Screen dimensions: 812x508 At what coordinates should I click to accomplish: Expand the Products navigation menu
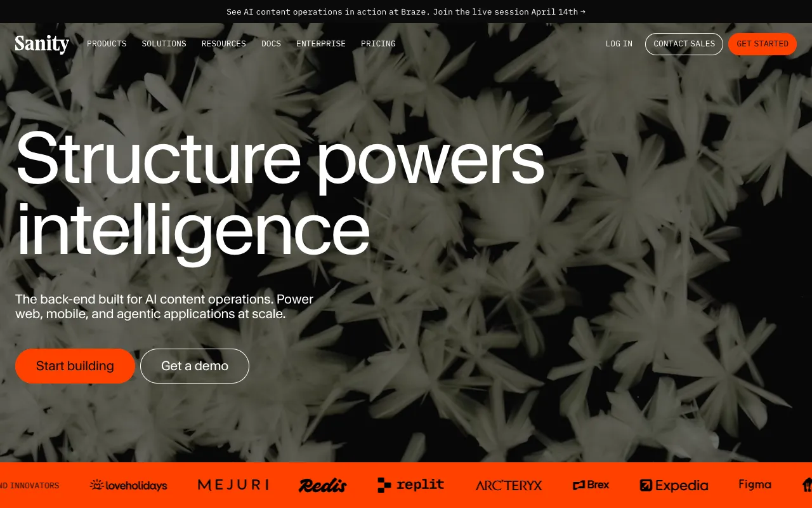[107, 44]
